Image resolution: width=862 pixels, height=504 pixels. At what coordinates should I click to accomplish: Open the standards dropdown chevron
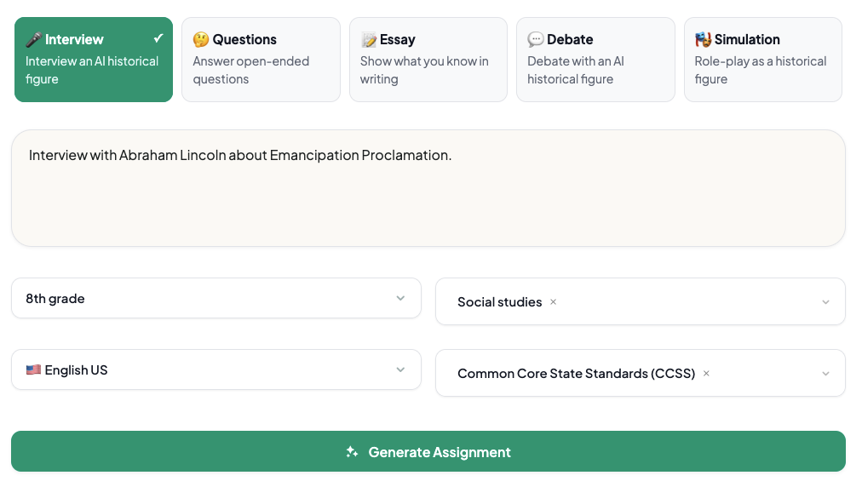[825, 374]
